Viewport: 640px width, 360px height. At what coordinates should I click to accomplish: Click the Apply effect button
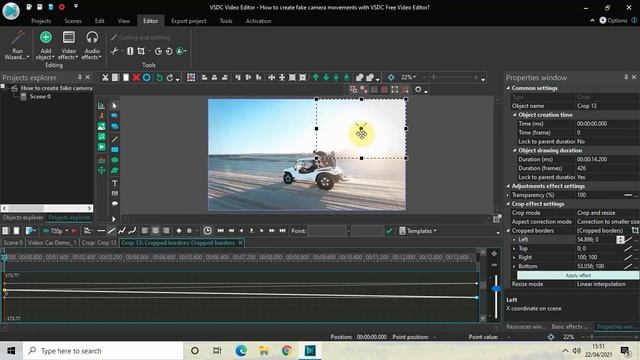[578, 275]
